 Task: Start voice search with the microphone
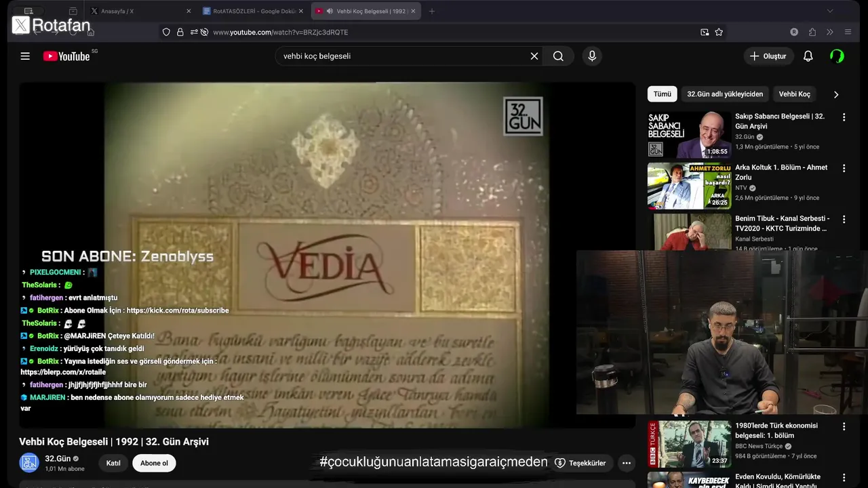tap(592, 56)
